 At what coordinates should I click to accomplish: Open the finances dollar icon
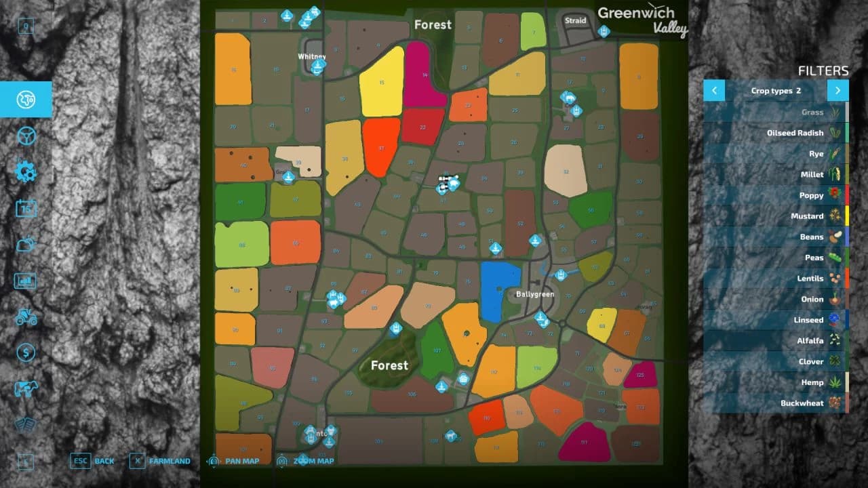[26, 352]
